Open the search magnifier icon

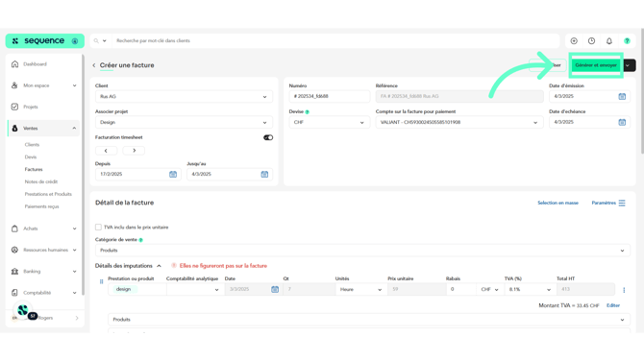96,41
